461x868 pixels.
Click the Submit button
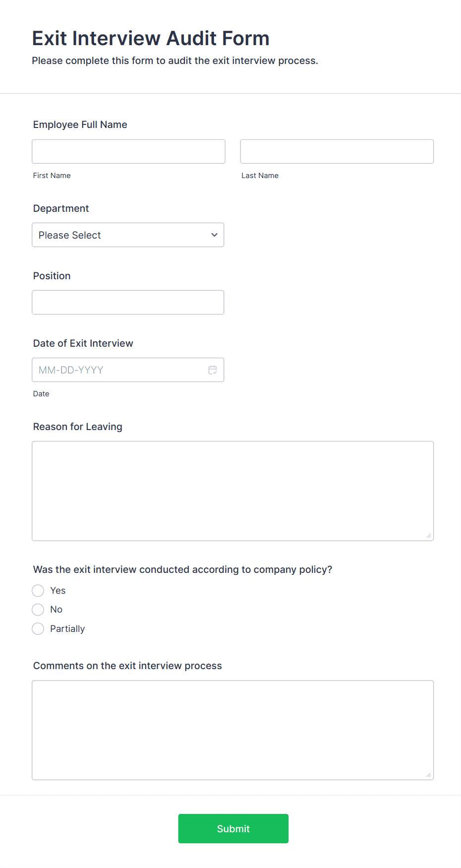click(233, 828)
